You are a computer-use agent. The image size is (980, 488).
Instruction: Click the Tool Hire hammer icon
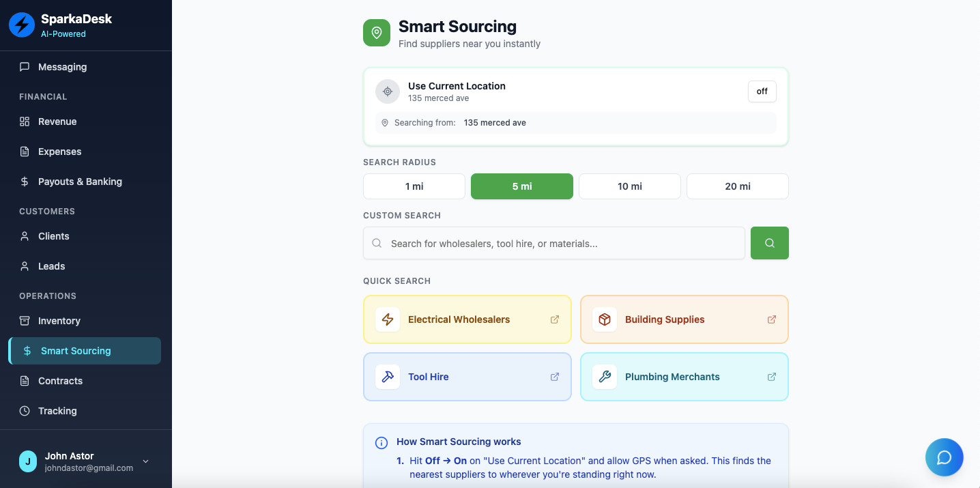(x=388, y=377)
